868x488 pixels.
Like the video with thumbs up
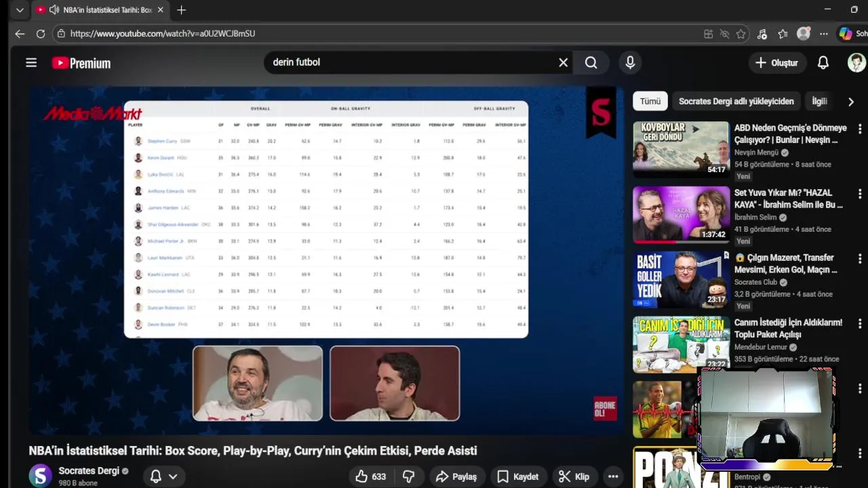coord(371,476)
